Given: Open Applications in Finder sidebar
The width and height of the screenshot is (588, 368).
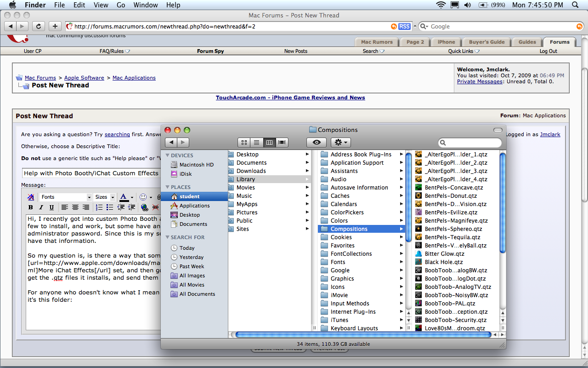Looking at the screenshot, I should [194, 206].
